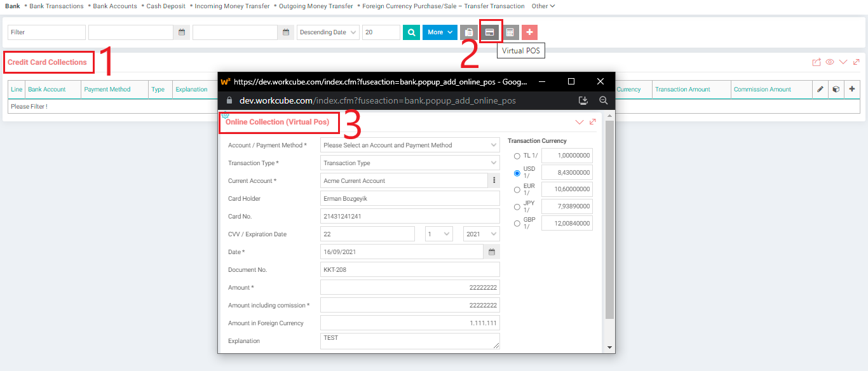
Task: Open the Bank Transactions menu item
Action: click(x=57, y=6)
